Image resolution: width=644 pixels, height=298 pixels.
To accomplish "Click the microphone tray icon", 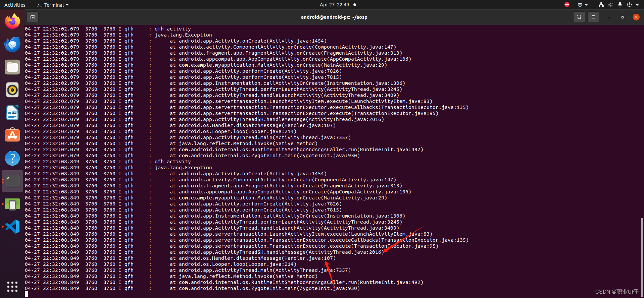I will click(620, 5).
